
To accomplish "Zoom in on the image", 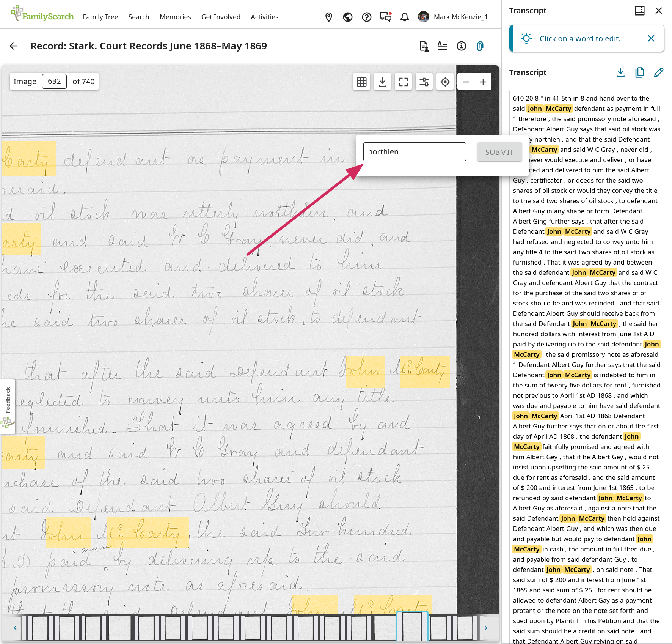I will [483, 82].
